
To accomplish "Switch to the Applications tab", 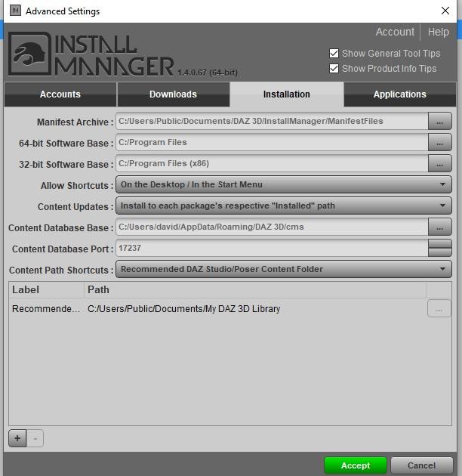I will click(400, 94).
